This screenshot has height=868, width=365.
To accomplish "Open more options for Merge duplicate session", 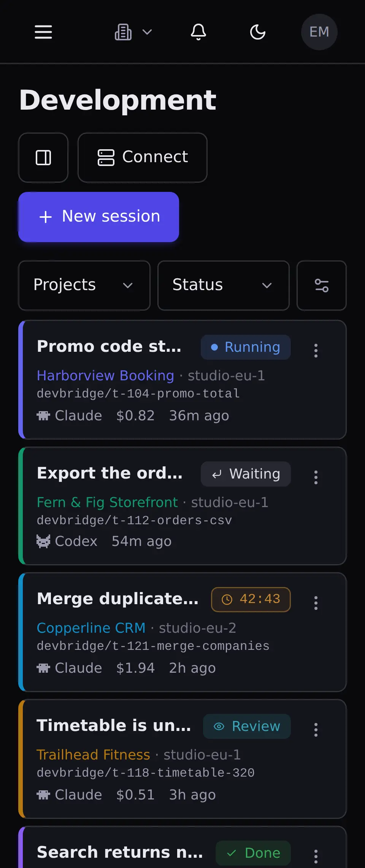I will click(x=316, y=603).
